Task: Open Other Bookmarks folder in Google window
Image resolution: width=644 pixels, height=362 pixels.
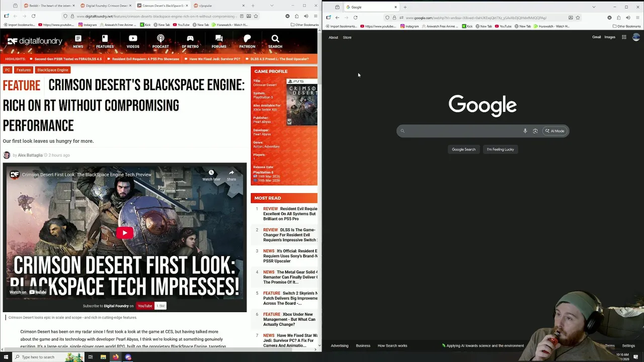Action: click(626, 26)
